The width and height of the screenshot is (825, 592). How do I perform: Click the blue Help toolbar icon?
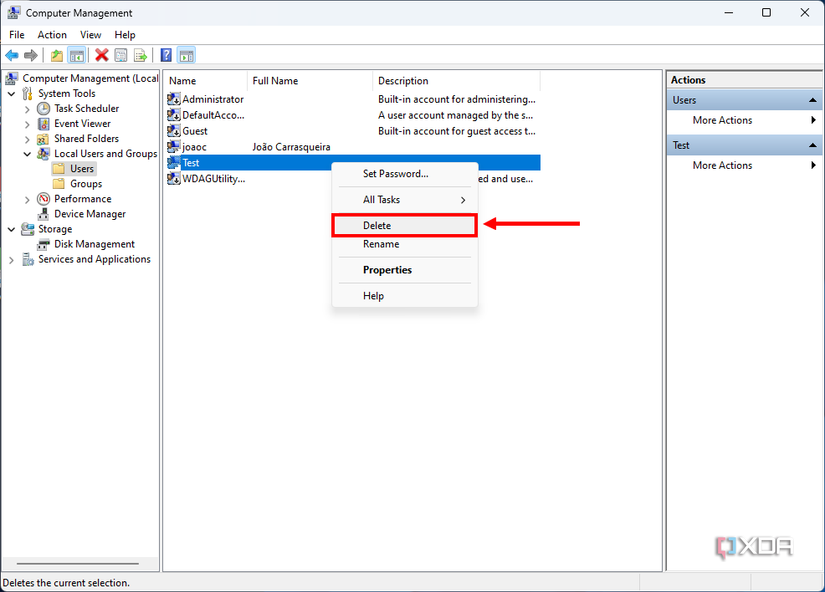coord(166,55)
